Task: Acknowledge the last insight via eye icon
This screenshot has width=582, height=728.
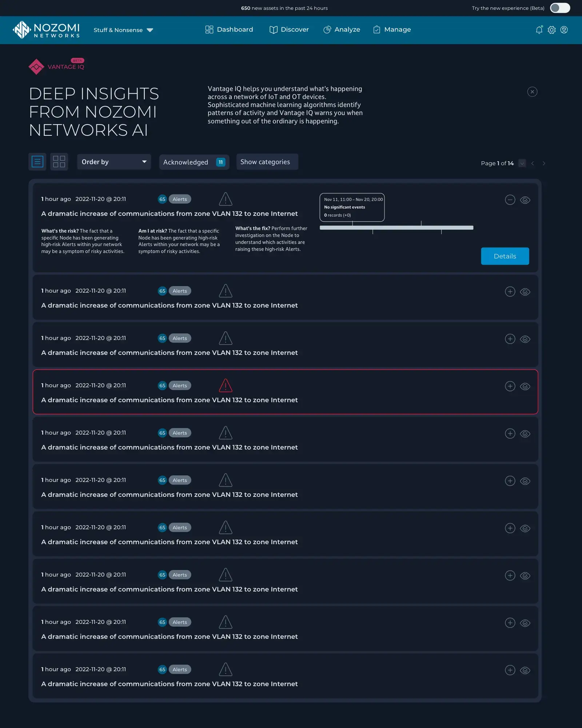Action: tap(525, 670)
